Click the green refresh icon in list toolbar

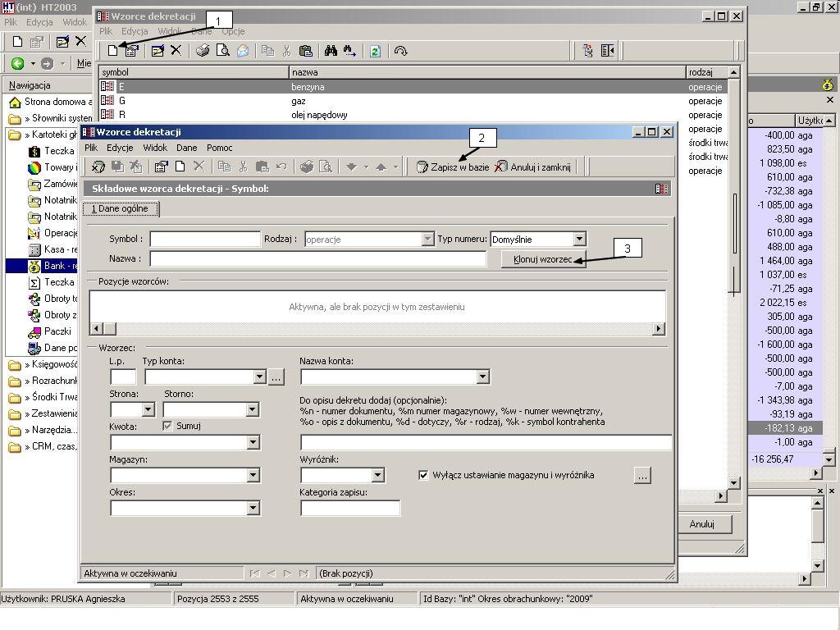click(x=375, y=51)
